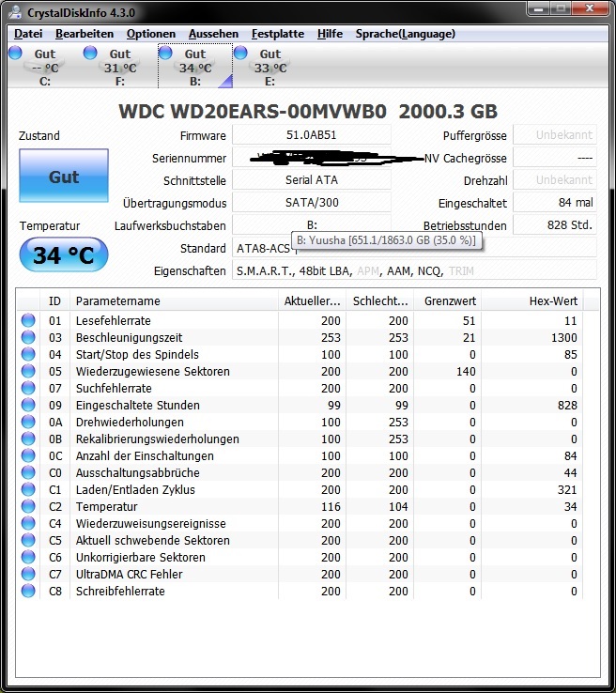This screenshot has height=693, width=616.
Task: Click status icon for Suchfehlerrate row
Action: (x=28, y=388)
